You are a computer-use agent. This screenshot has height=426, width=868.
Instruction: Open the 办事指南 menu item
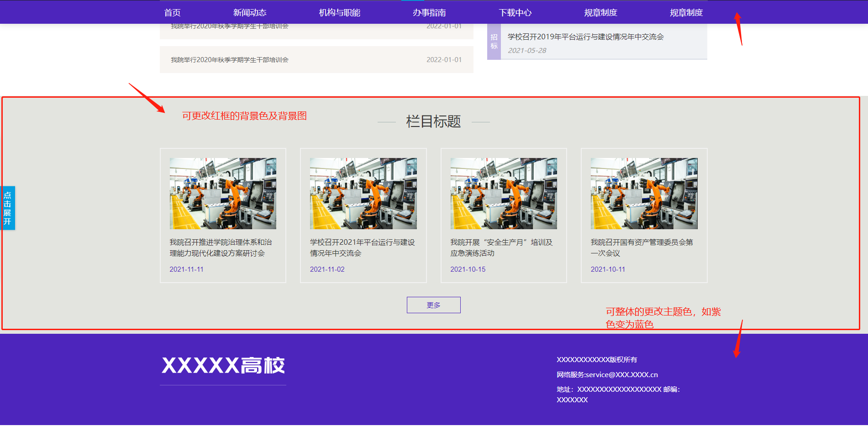pyautogui.click(x=429, y=13)
